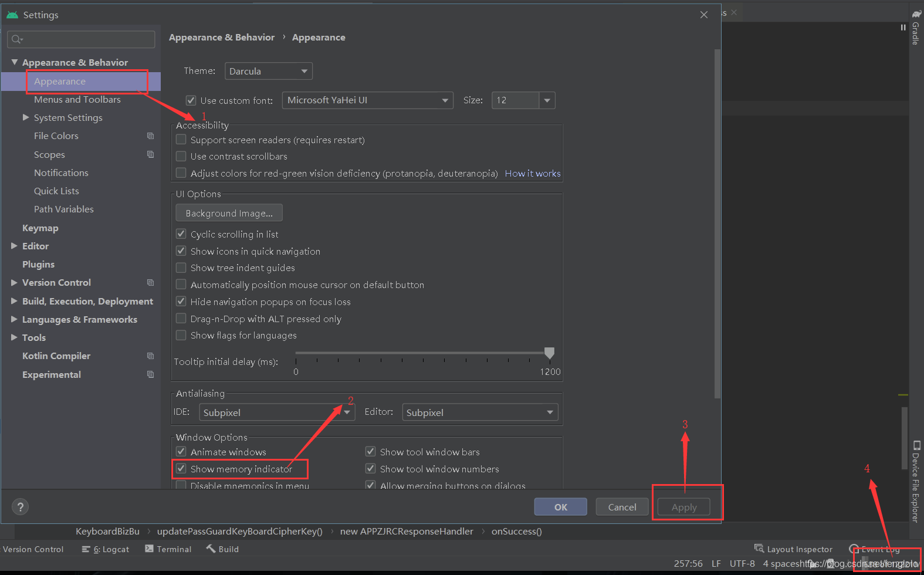Open the font Size dropdown arrow

click(x=547, y=100)
